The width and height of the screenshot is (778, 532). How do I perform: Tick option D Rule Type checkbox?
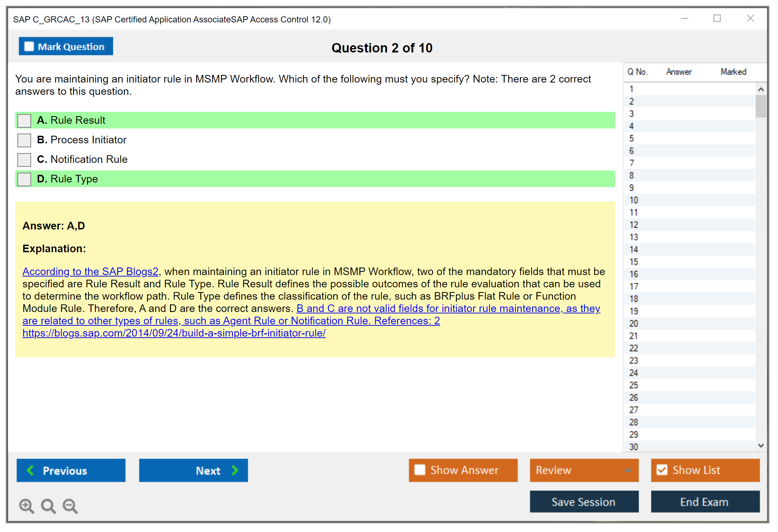point(24,179)
